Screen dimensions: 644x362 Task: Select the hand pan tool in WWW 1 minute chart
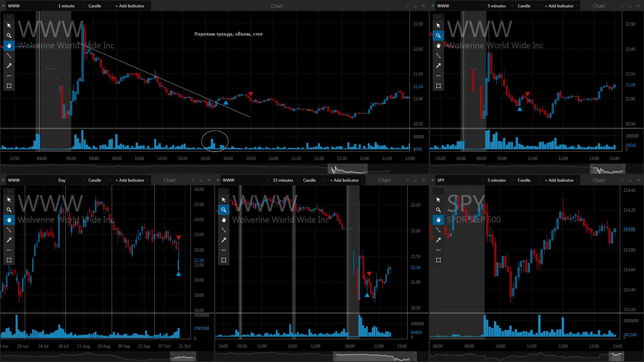9,46
